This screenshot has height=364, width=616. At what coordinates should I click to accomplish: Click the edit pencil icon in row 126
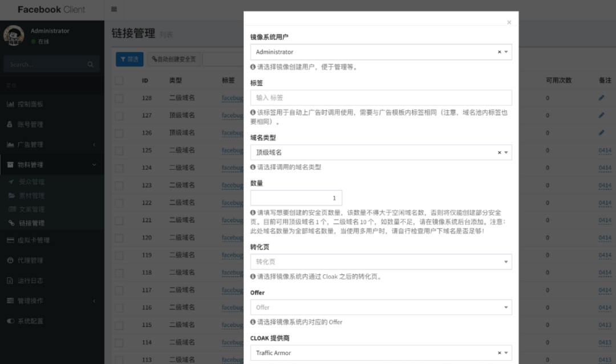pos(602,133)
